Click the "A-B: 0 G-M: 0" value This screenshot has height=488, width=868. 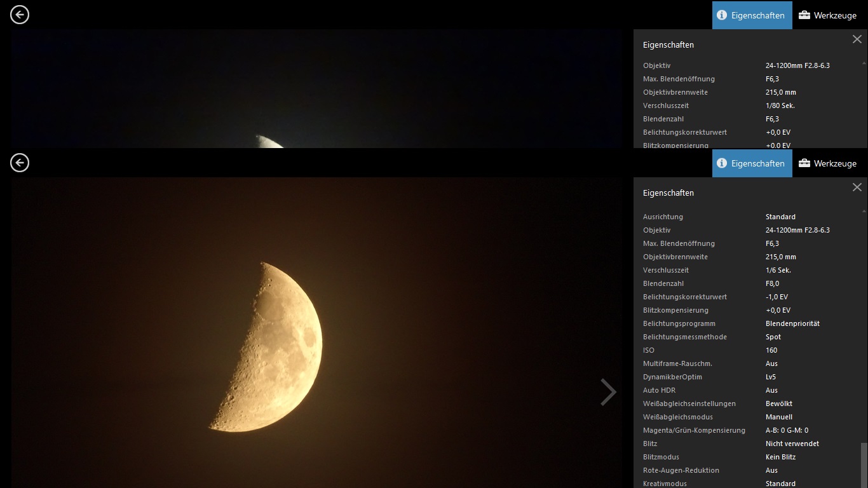(x=787, y=430)
